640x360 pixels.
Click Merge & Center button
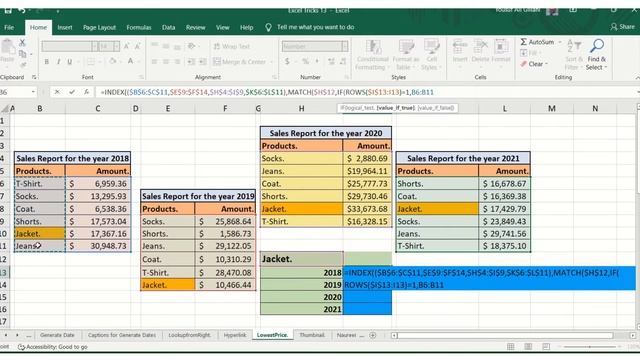240,62
